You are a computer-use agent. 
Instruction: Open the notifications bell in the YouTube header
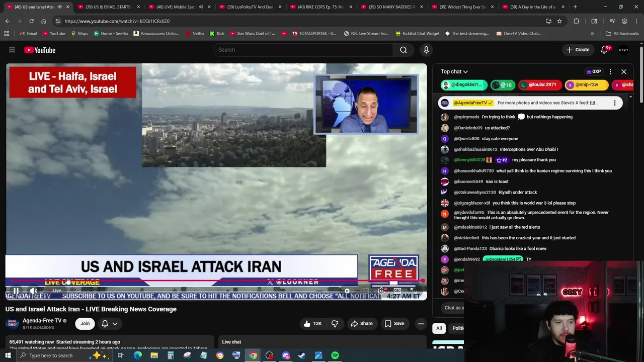click(x=605, y=50)
